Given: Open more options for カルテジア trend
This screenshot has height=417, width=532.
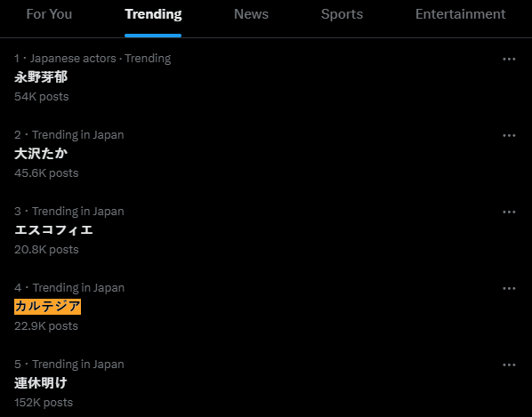Looking at the screenshot, I should (x=509, y=288).
